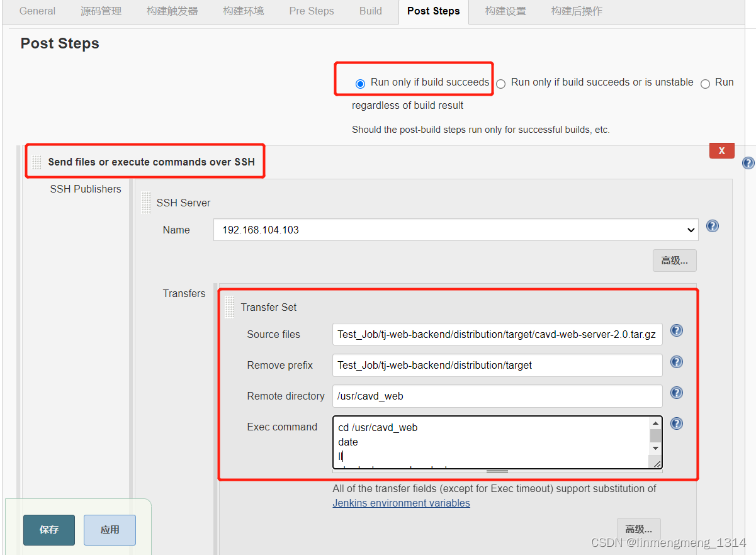This screenshot has width=756, height=555.
Task: Click the 高级 button below Transfer Set
Action: coord(638,529)
